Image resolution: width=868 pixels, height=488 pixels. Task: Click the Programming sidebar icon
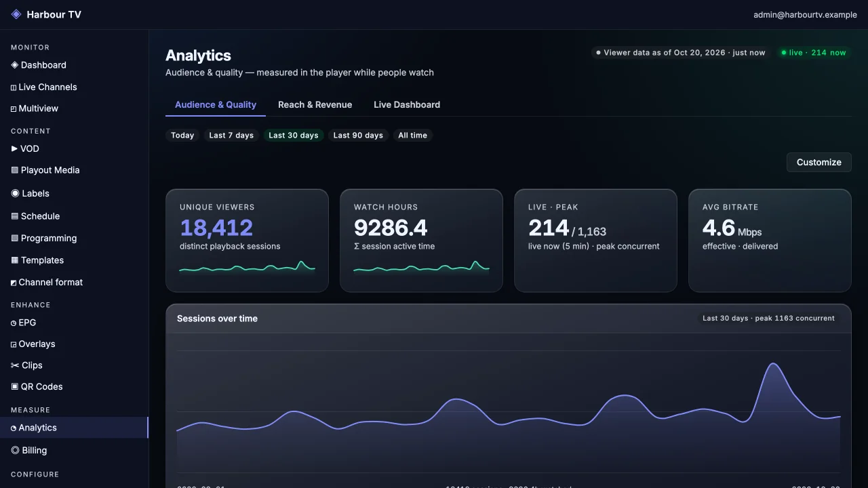14,239
